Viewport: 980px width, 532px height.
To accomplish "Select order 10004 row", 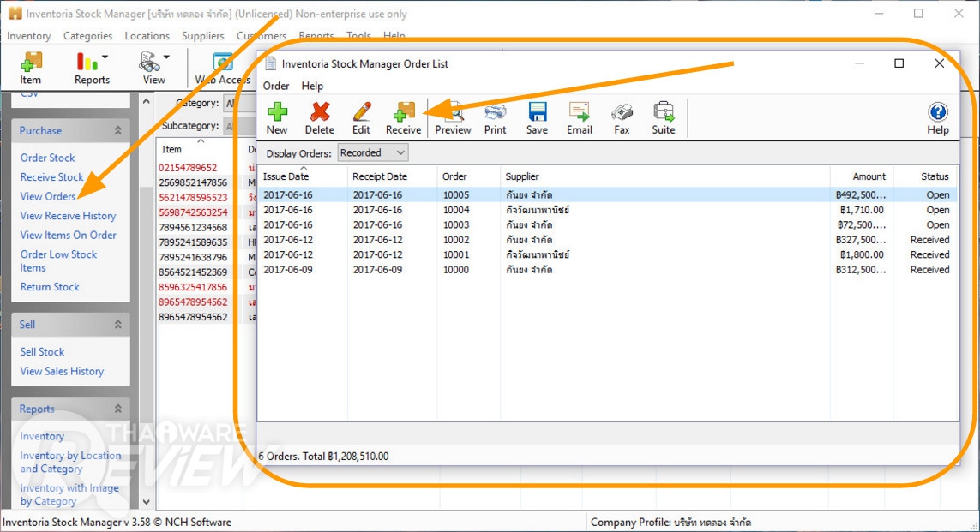I will coord(608,210).
